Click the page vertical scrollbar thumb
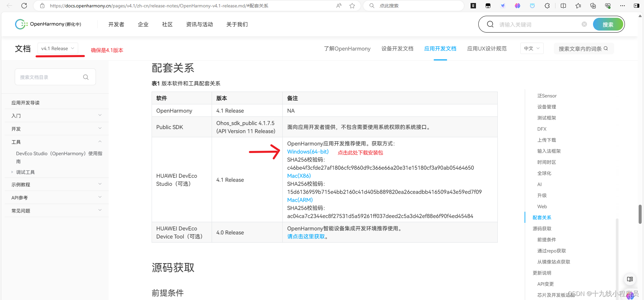 [640, 214]
